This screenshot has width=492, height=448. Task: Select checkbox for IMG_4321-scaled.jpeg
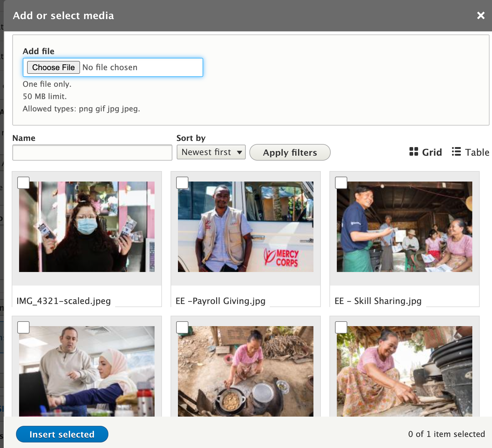(x=23, y=183)
